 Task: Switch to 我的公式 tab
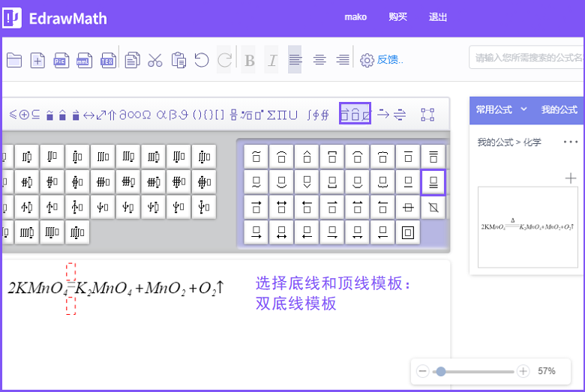point(559,109)
